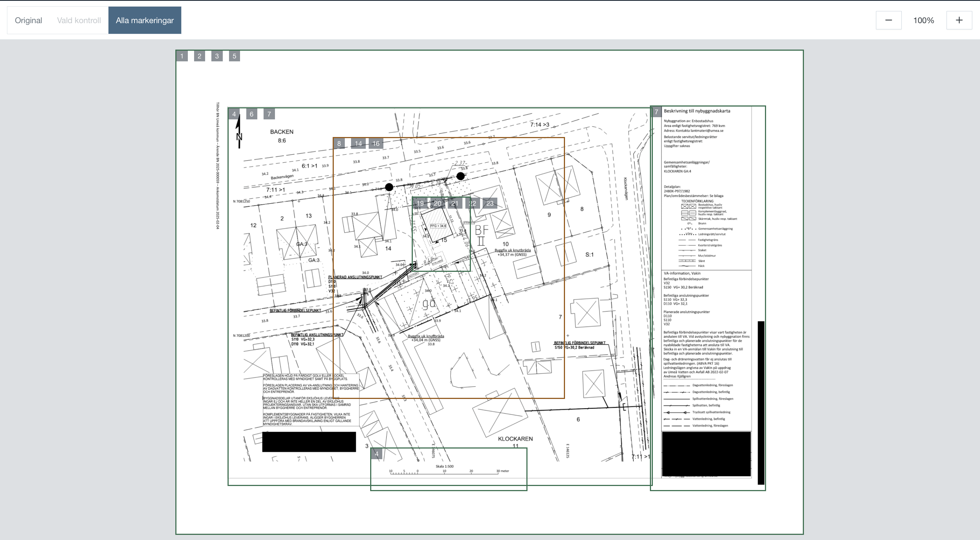The height and width of the screenshot is (540, 980).
Task: Choose marker badge 21 over the building
Action: pos(455,203)
